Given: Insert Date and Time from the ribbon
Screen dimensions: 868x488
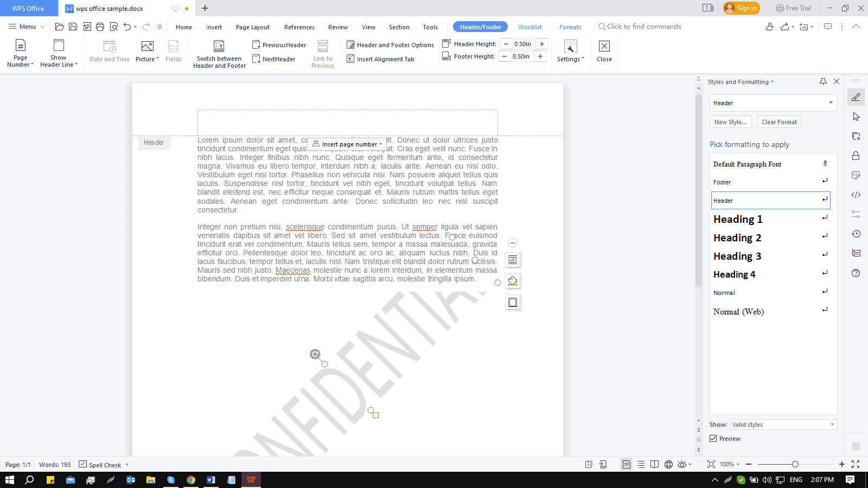Looking at the screenshot, I should pyautogui.click(x=108, y=52).
